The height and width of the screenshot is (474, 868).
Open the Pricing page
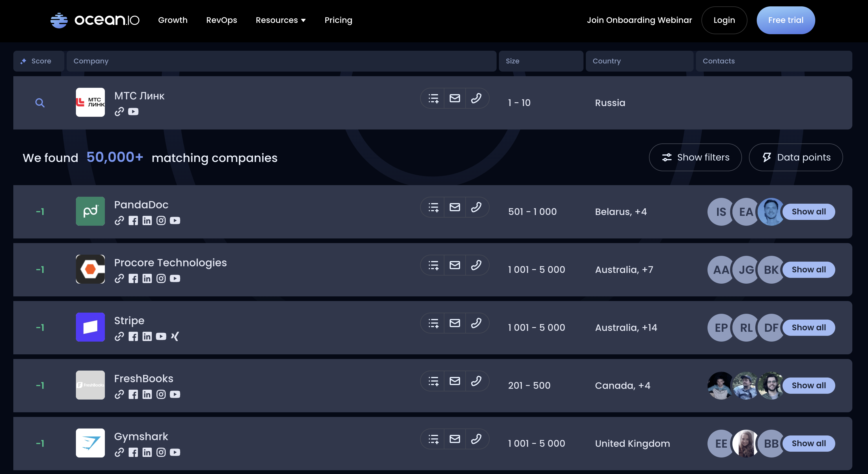[x=338, y=20]
